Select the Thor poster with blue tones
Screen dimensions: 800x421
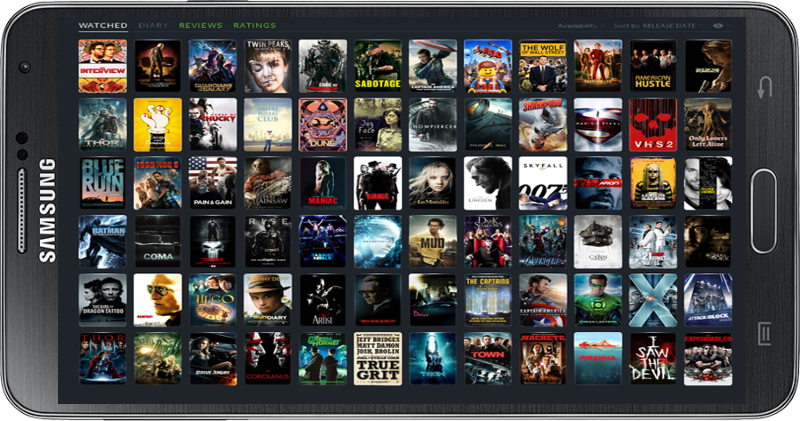tap(103, 125)
